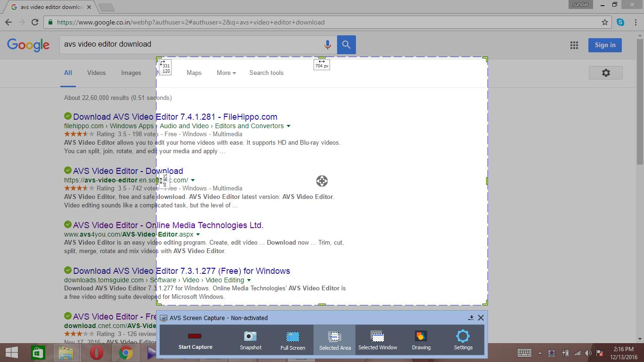The width and height of the screenshot is (644, 362).
Task: Expand the avs4you.com URL dropdown arrow
Action: tap(198, 235)
